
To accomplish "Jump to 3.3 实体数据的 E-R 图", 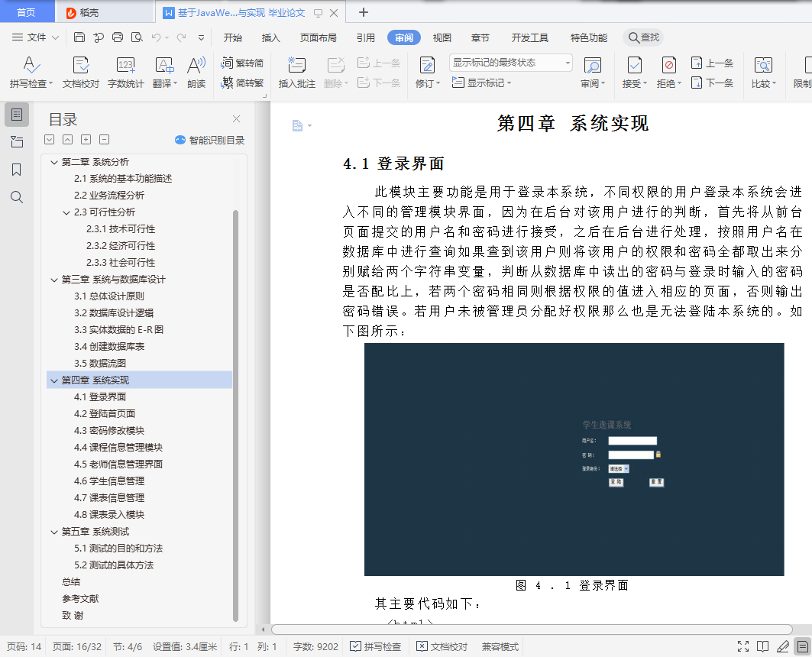I will pos(118,330).
